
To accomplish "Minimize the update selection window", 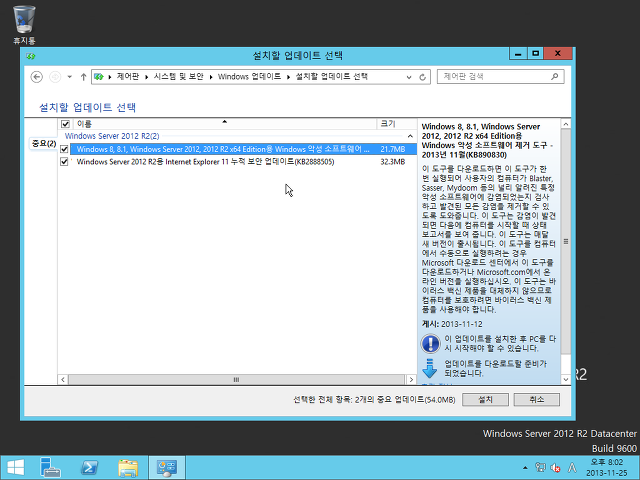I will pos(518,54).
